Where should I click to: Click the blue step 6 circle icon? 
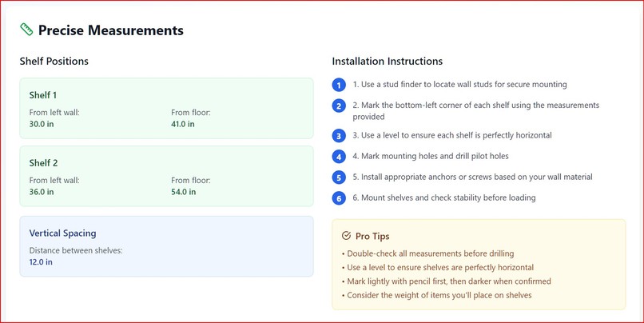click(339, 198)
